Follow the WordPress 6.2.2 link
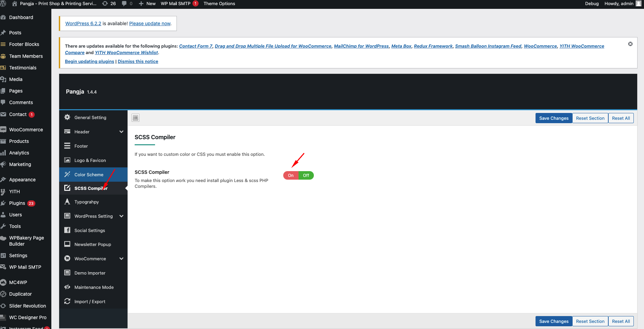Screen dimensions: 644x329 pyautogui.click(x=83, y=23)
